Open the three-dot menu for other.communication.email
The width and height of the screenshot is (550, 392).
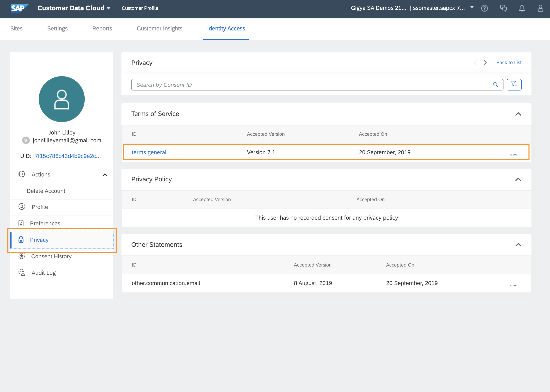tap(514, 285)
